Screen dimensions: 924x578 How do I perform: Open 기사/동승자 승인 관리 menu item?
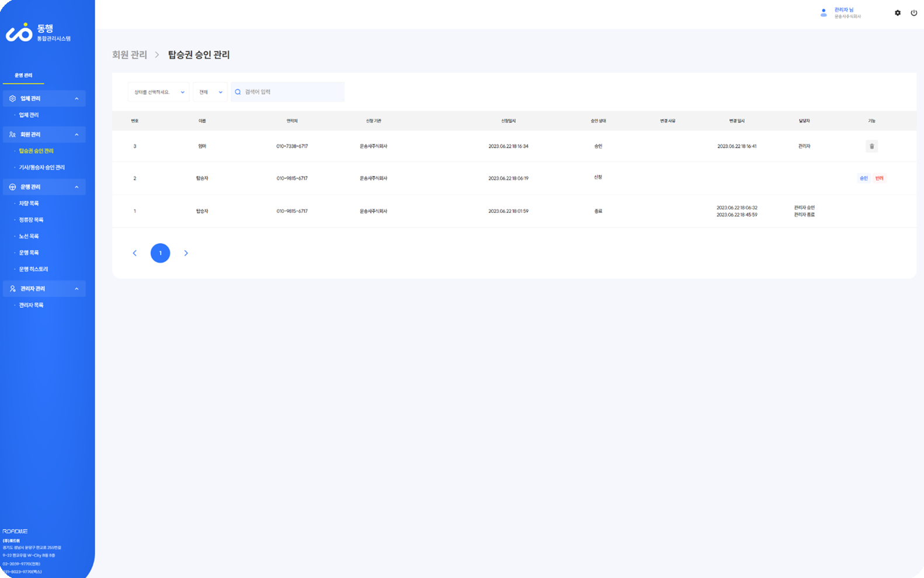pyautogui.click(x=41, y=167)
